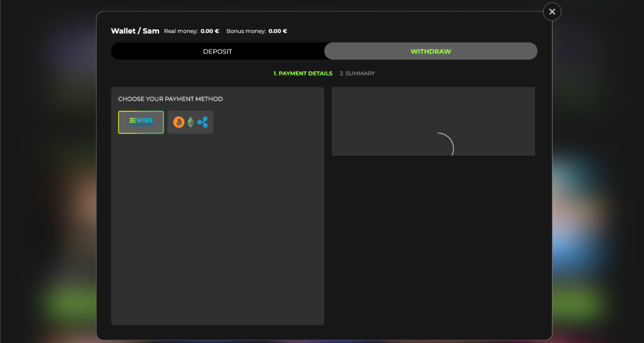Screen dimensions: 644x343
Task: Click the Real money 0.00 € balance
Action: point(210,31)
